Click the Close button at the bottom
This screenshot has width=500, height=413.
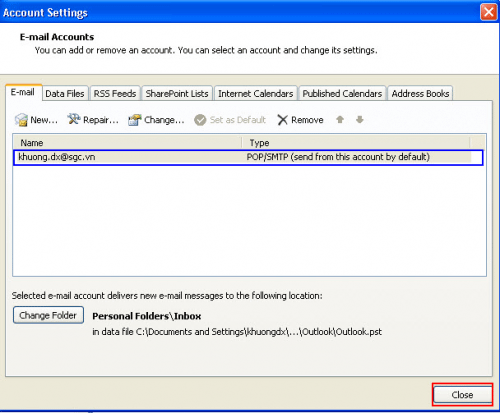click(x=462, y=395)
